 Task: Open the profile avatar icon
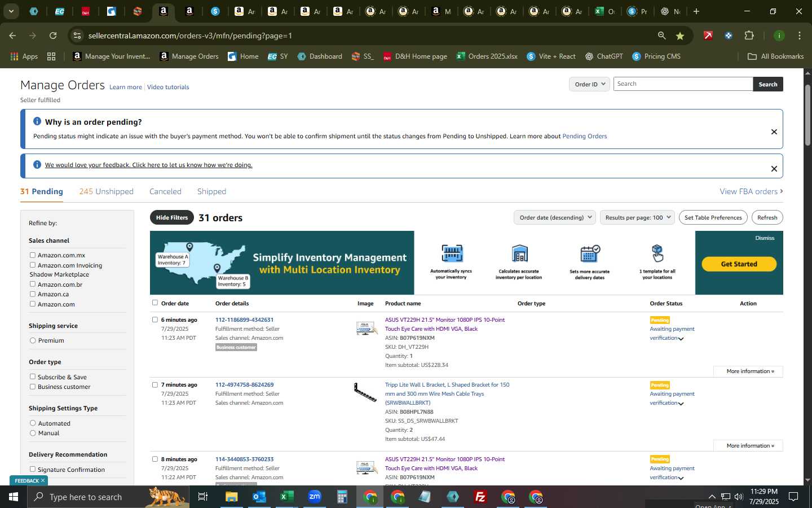779,36
